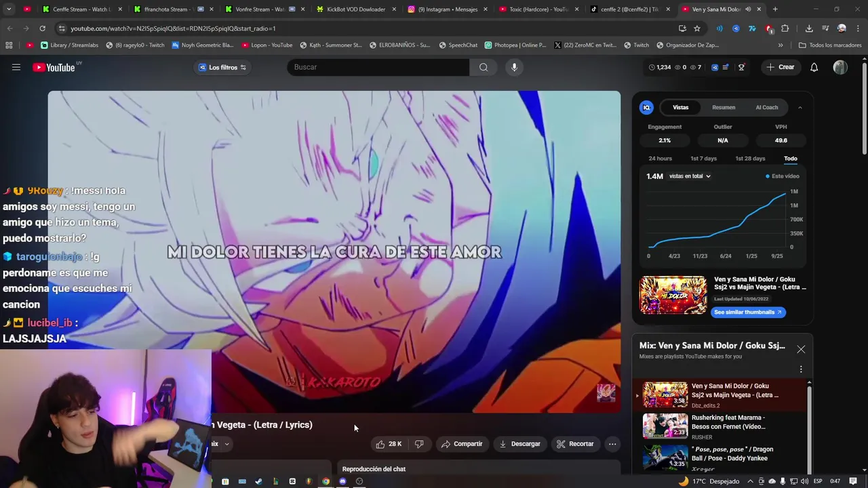
Task: Start voice search with the microphone
Action: (514, 67)
